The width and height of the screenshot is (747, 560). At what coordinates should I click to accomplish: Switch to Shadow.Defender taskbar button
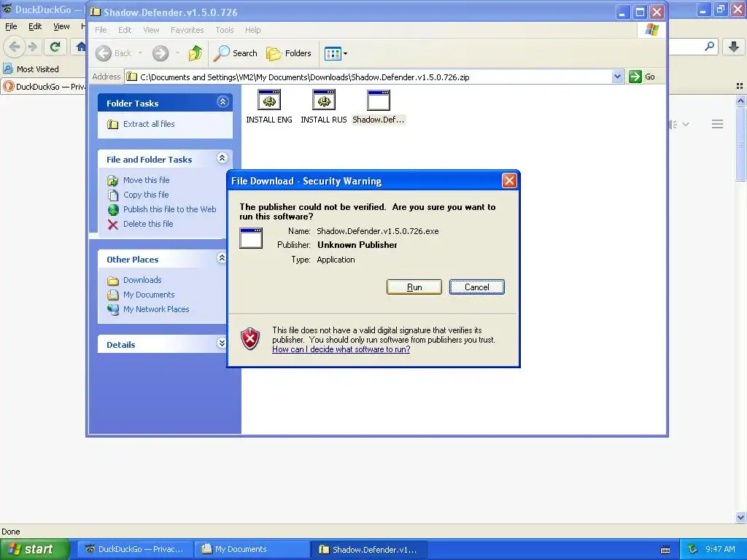(369, 550)
